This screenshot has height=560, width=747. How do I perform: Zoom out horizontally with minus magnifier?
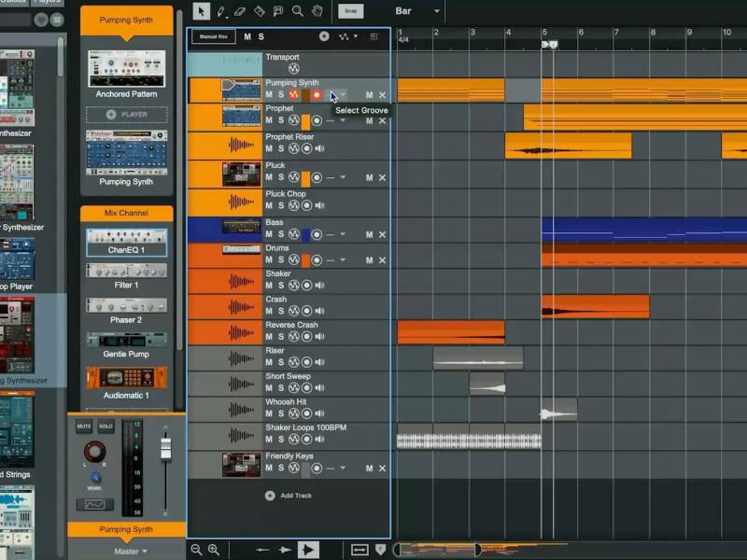(197, 550)
